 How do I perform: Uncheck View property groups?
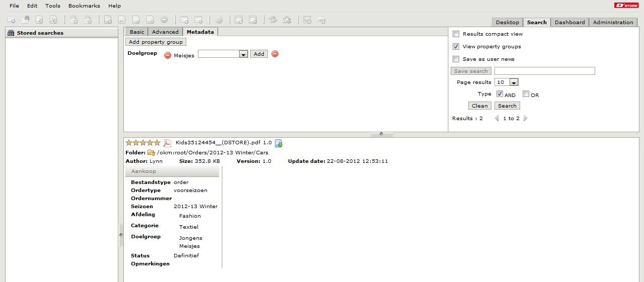click(456, 47)
